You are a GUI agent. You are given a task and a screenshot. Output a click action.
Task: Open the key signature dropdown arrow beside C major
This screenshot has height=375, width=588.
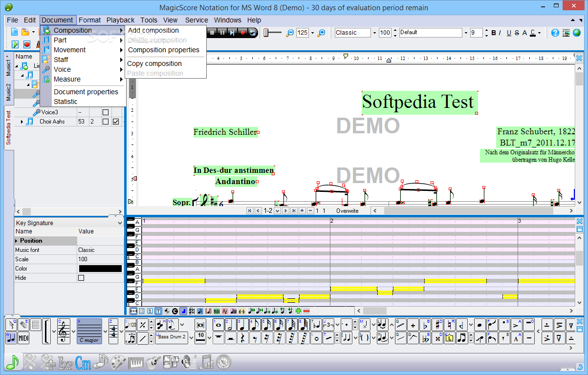point(106,331)
